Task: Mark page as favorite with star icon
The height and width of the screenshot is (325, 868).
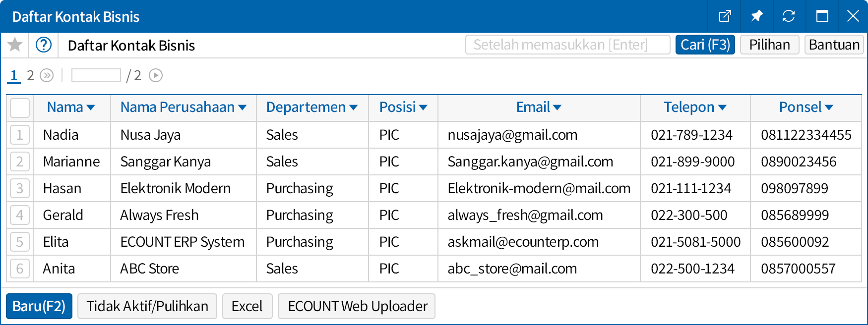Action: [x=15, y=45]
